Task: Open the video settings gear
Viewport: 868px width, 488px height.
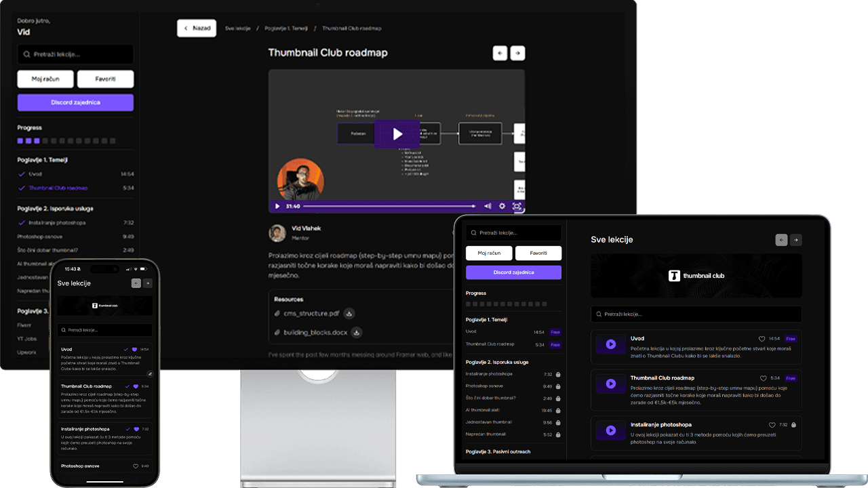Action: [502, 206]
